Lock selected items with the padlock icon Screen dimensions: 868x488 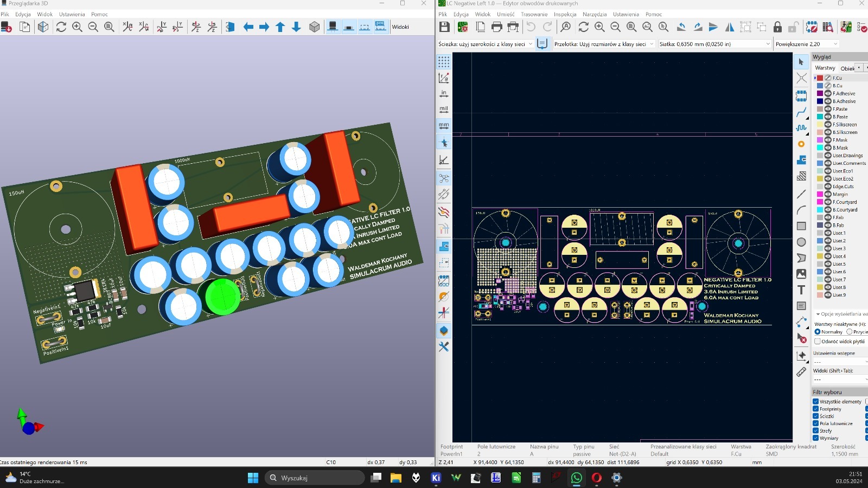point(777,27)
